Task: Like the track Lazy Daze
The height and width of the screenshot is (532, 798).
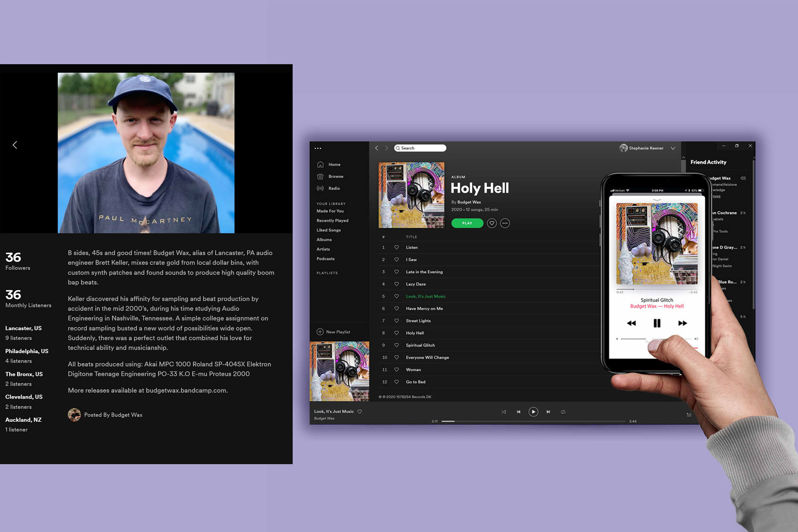Action: (396, 284)
